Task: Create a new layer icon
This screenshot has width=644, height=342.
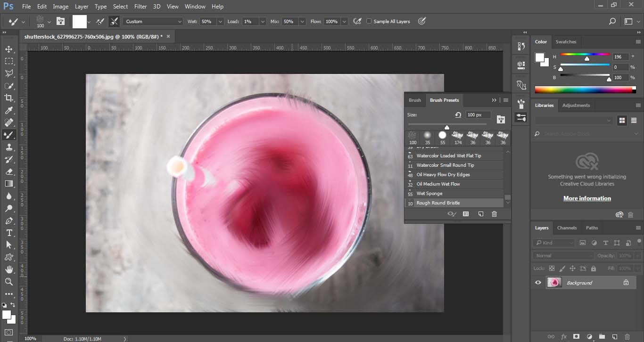Action: tap(614, 337)
